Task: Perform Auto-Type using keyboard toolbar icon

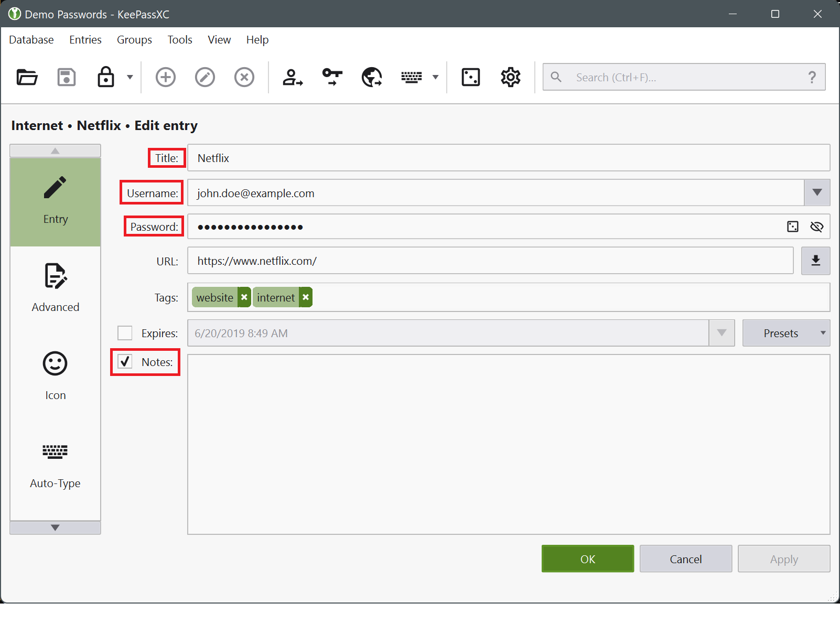Action: click(x=412, y=77)
